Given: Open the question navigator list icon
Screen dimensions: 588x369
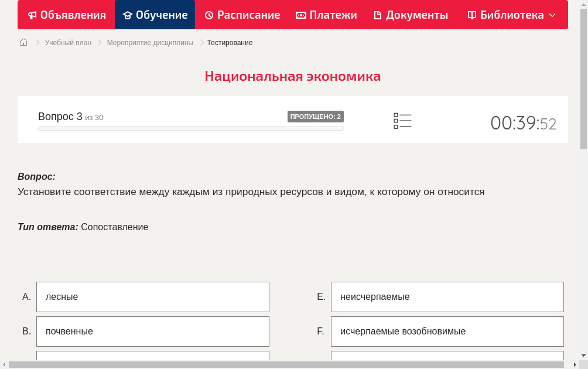Looking at the screenshot, I should (x=402, y=120).
